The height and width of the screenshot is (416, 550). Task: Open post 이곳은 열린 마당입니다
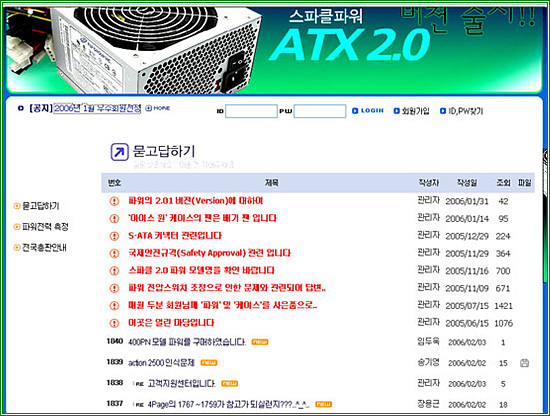coord(171,323)
